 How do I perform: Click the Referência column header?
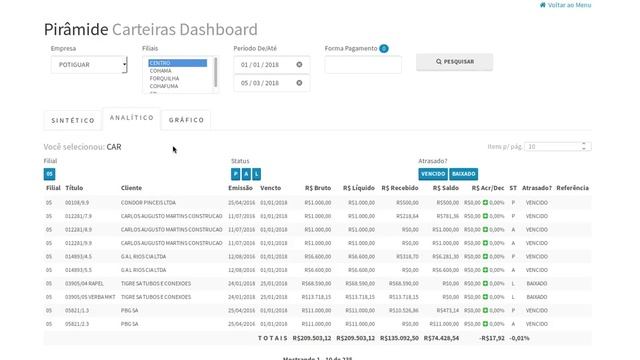[573, 188]
